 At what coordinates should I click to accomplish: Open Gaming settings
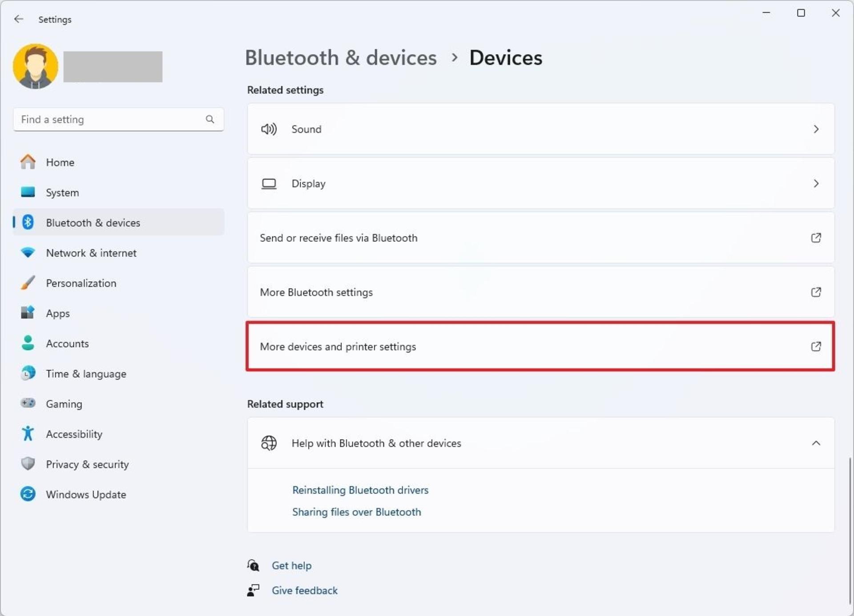(118, 404)
